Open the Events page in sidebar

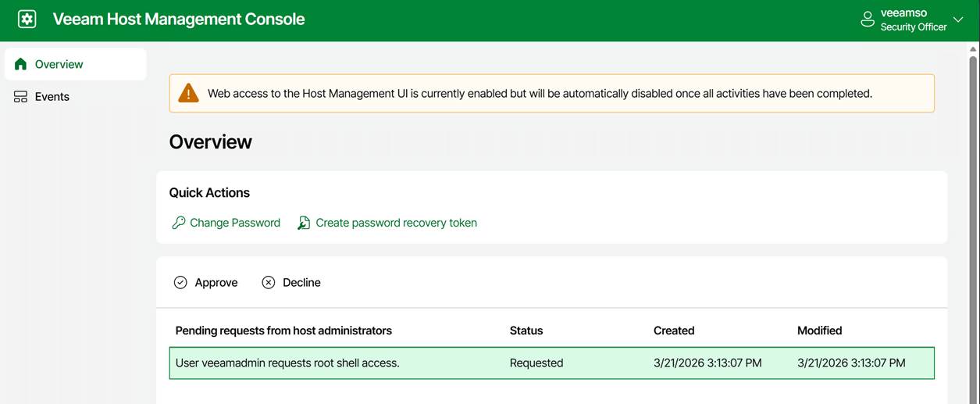pos(52,97)
